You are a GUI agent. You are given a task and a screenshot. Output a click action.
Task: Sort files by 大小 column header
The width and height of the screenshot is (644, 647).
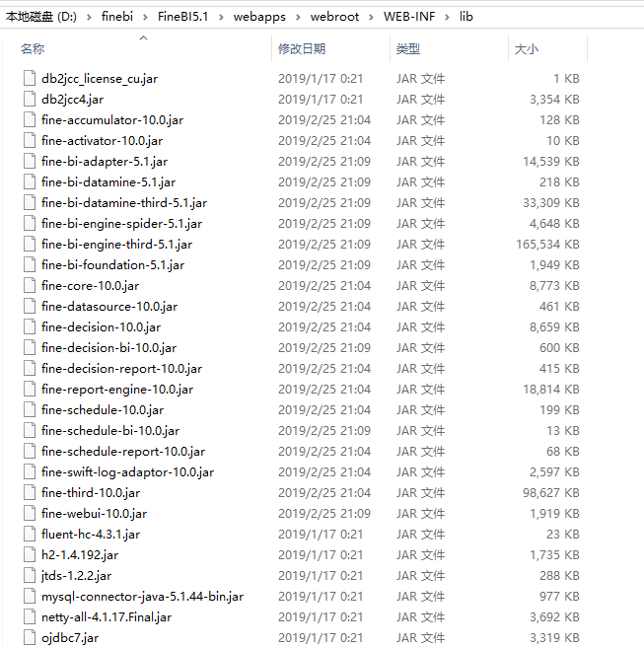pos(527,48)
